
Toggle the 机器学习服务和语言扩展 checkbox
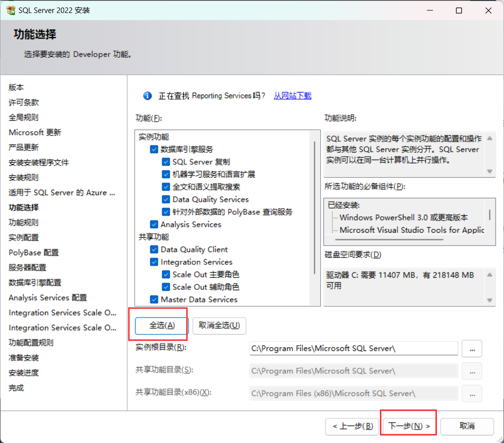(166, 174)
